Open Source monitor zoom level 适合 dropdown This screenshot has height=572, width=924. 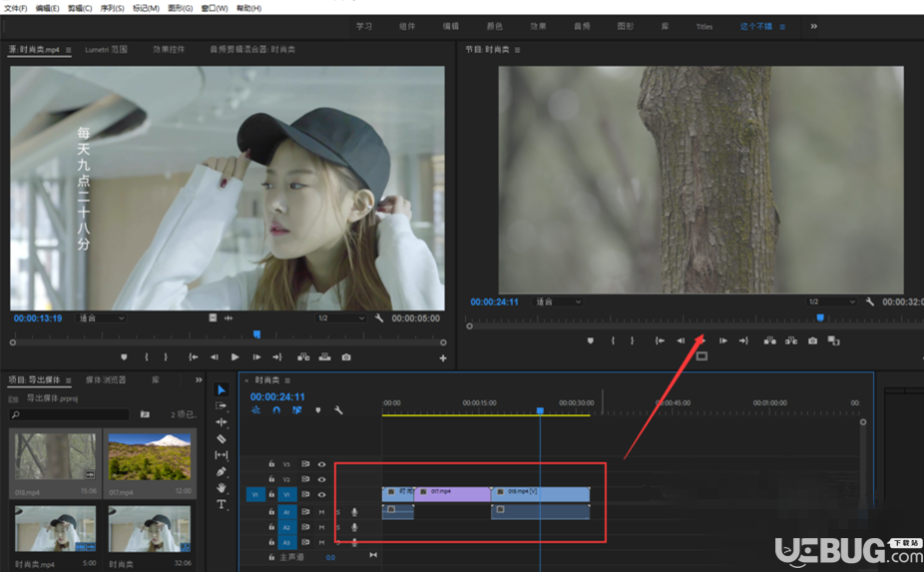point(102,317)
